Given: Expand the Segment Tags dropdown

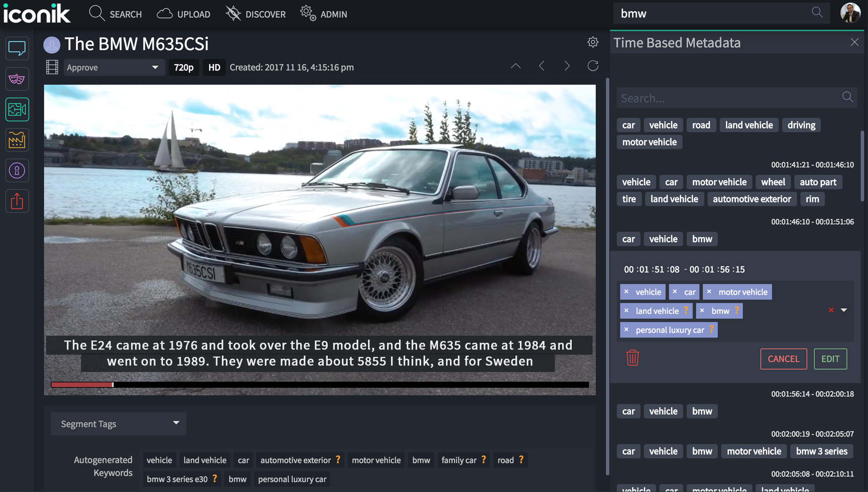Looking at the screenshot, I should (118, 424).
